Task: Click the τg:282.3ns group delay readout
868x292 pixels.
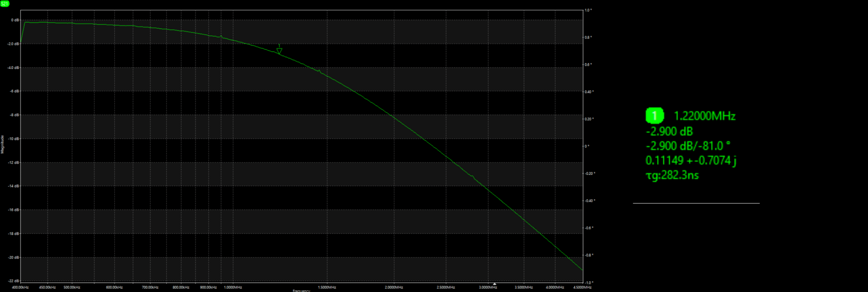Action: tap(672, 175)
